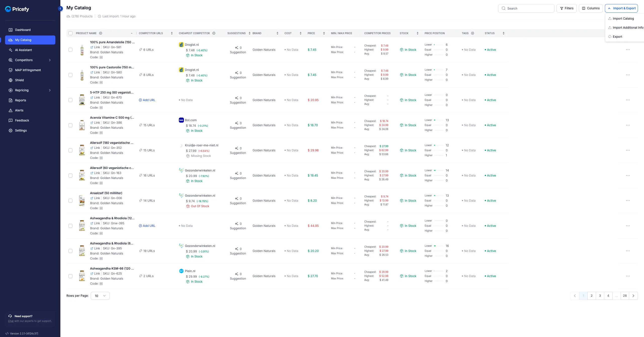Click the next page arrow
Image resolution: width=644 pixels, height=337 pixels.
click(x=633, y=296)
